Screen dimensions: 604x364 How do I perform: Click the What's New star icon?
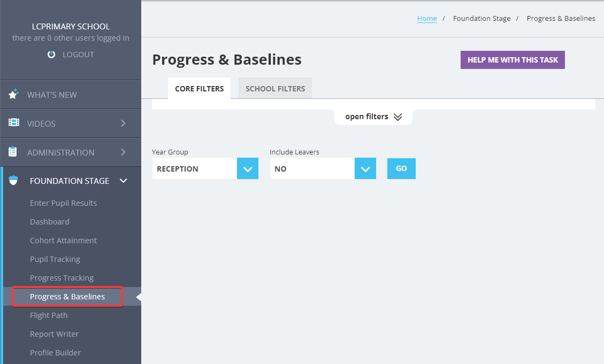coord(13,94)
